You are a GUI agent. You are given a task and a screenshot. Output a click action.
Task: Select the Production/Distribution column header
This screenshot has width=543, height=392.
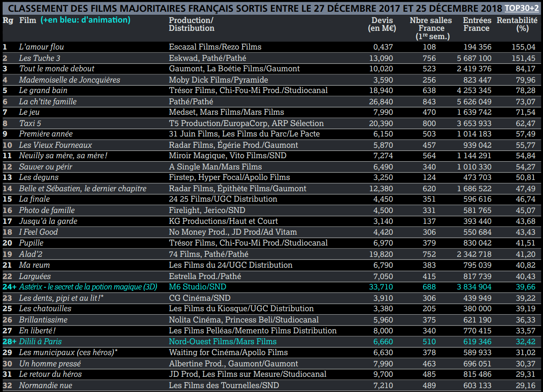(x=191, y=24)
